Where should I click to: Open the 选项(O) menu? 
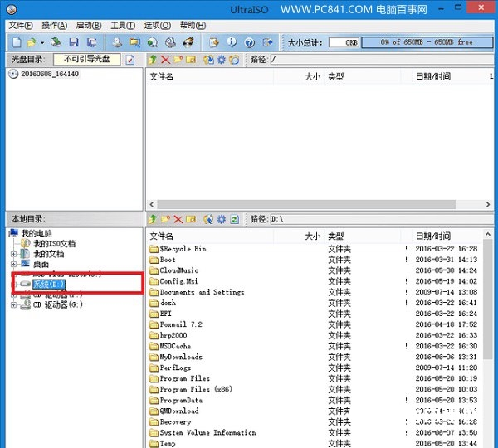[x=158, y=26]
